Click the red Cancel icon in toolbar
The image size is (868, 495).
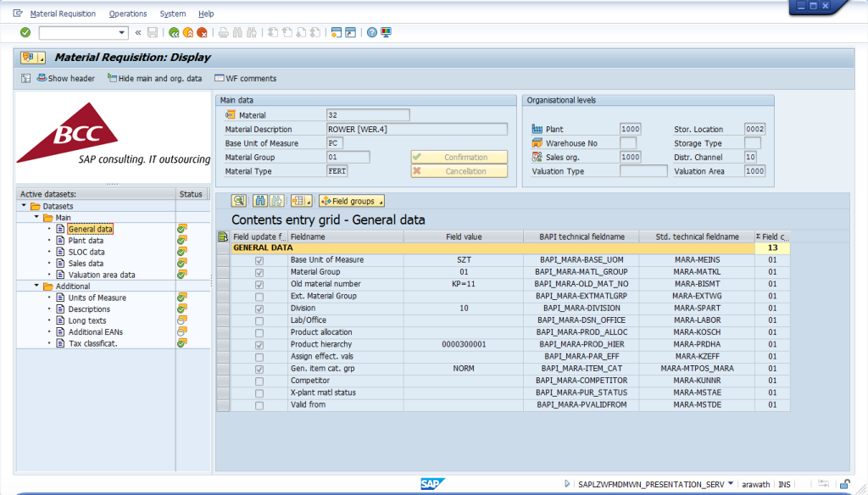[202, 33]
